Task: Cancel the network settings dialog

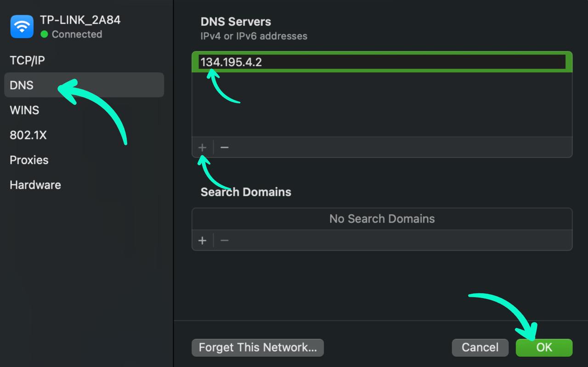Action: click(x=480, y=348)
